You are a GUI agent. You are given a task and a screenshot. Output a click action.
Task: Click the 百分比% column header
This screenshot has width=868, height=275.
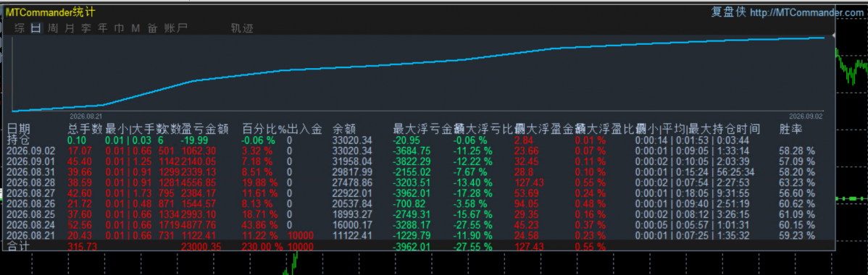click(264, 130)
